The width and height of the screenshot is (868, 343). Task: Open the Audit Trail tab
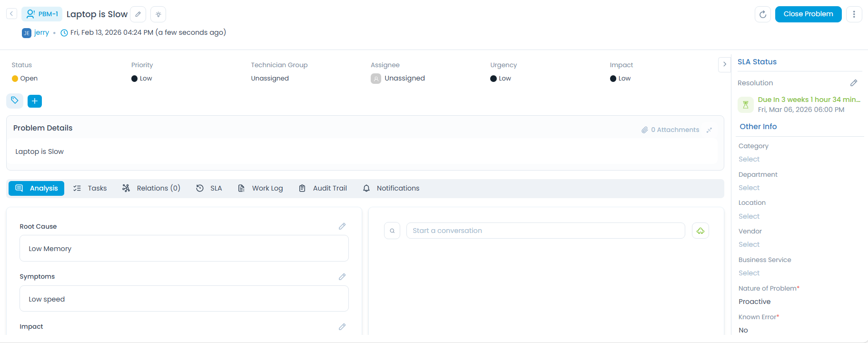pos(323,188)
